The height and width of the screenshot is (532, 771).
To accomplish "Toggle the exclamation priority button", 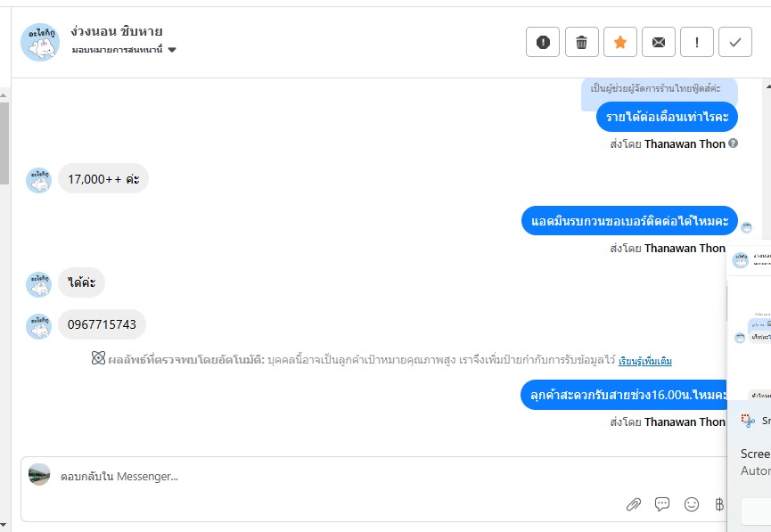I will pyautogui.click(x=697, y=42).
